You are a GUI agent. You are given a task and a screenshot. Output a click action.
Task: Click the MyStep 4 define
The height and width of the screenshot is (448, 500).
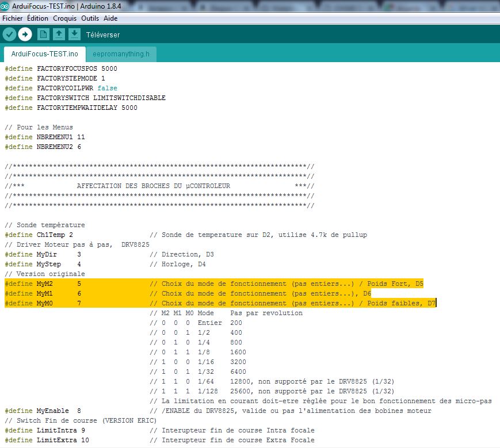[x=43, y=264]
